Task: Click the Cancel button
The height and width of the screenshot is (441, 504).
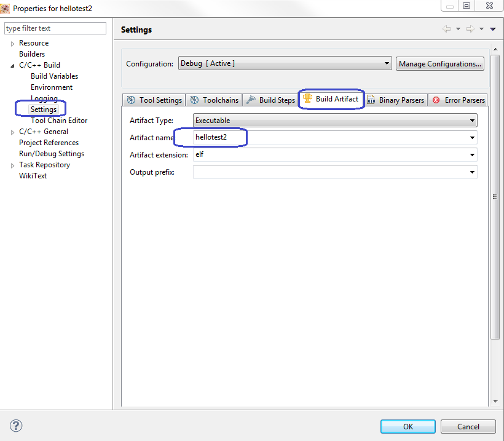Action: [x=468, y=426]
